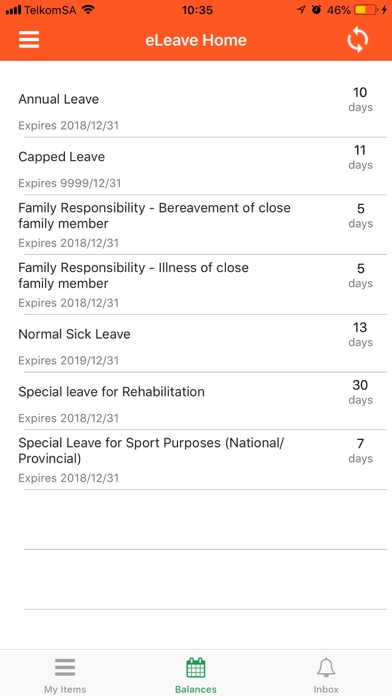The image size is (392, 696).
Task: Select Bereavement of close family member leave
Action: point(196,225)
